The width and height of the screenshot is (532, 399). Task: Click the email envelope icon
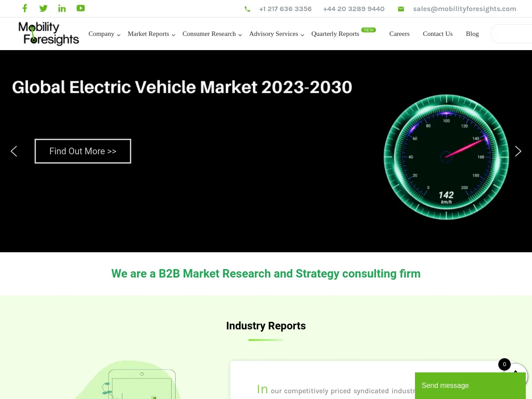coord(401,8)
